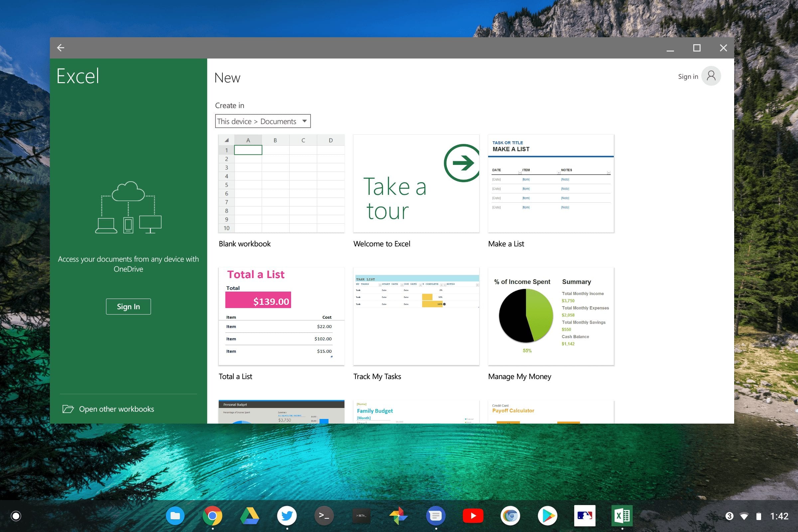Click the Total a List caption
The width and height of the screenshot is (798, 532).
(x=235, y=376)
